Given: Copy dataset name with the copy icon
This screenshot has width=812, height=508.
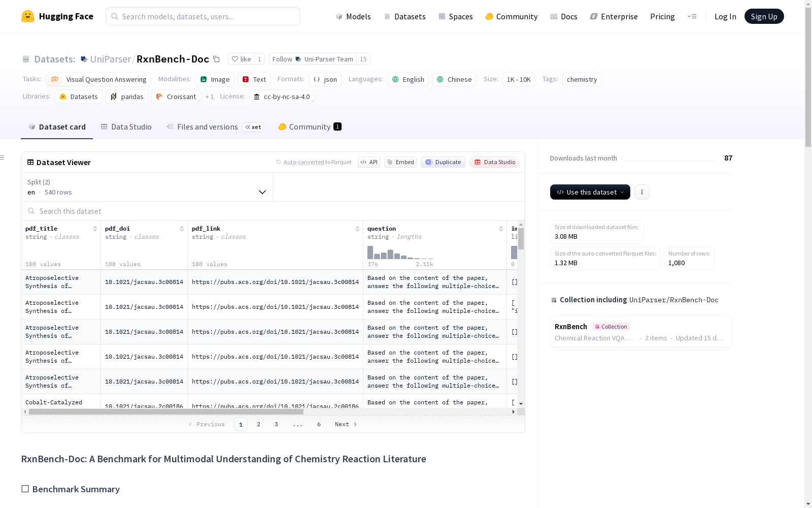Looking at the screenshot, I should pos(216,59).
